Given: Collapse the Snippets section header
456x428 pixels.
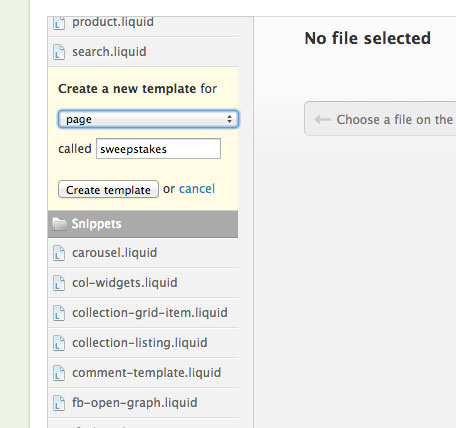Looking at the screenshot, I should click(143, 224).
